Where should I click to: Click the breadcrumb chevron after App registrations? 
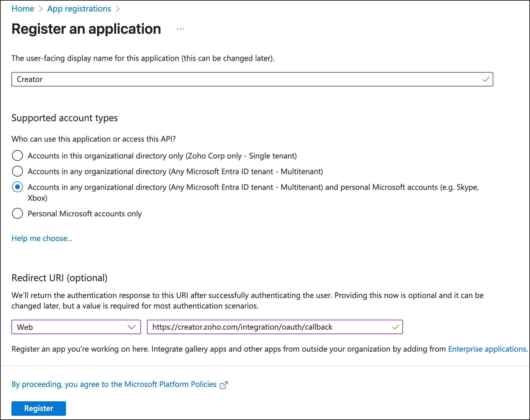tap(118, 9)
